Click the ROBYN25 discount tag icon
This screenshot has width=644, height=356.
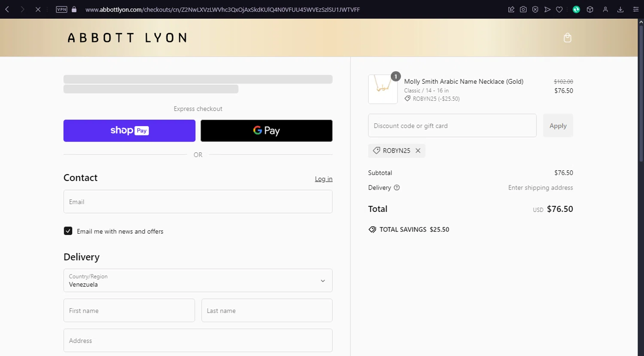(377, 151)
